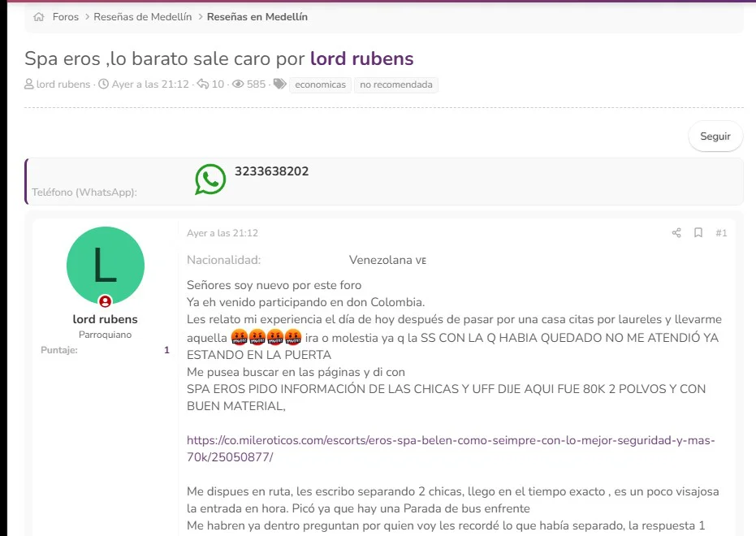Click the post timestamp Ayer a las 21:12
756x536 pixels.
222,233
